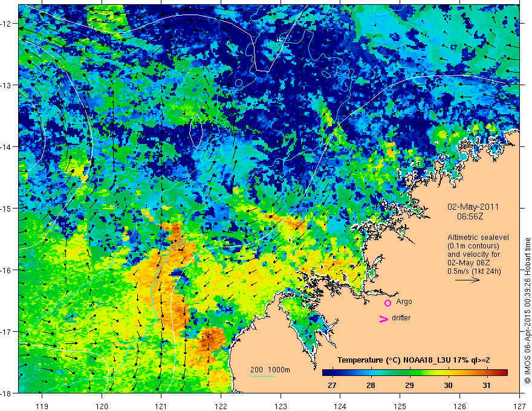Click the '30' color bar value
Image resolution: width=532 pixels, height=411 pixels.
448,385
